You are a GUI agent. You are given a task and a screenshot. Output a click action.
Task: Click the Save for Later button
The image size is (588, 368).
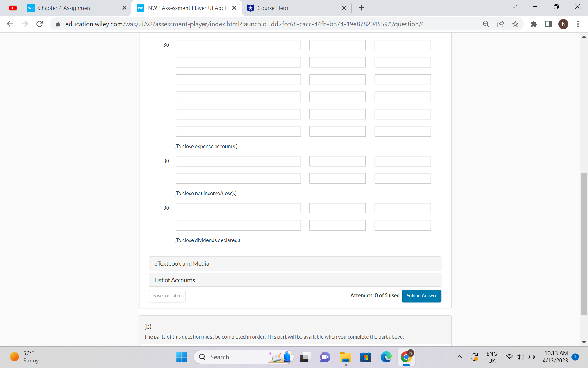point(167,296)
